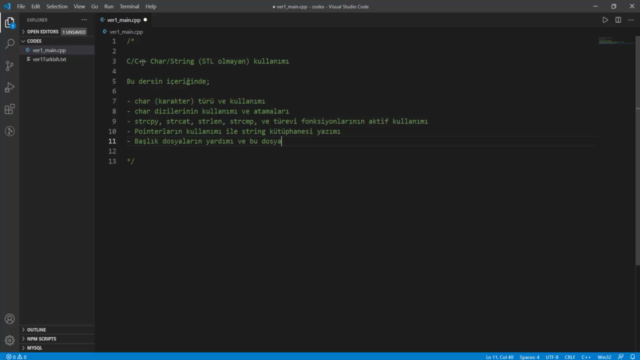Click the unsaved dot on ver1_main.cpp tab
The image size is (640, 360).
coord(145,20)
